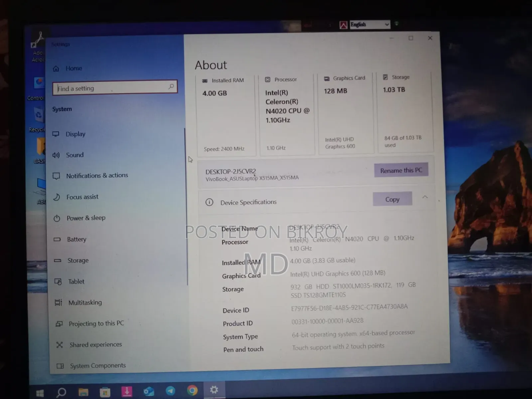532x399 pixels.
Task: Click the Rename this PC button
Action: 401,170
